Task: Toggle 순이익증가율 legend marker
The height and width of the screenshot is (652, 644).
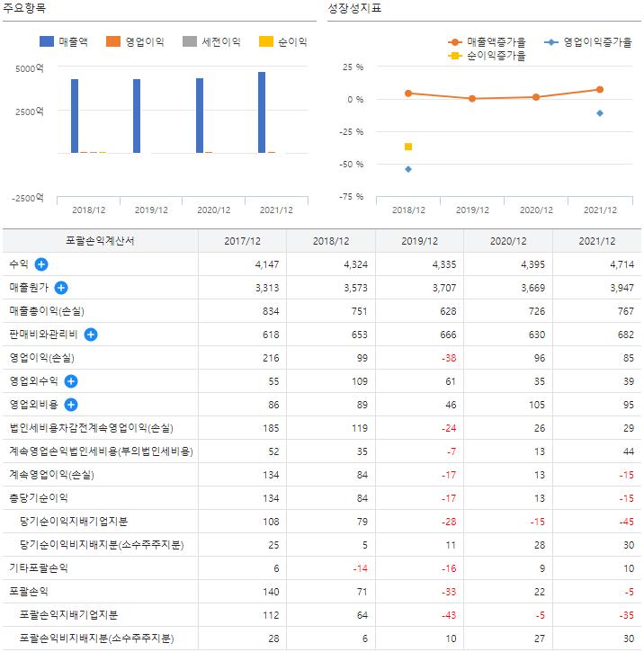Action: point(455,56)
